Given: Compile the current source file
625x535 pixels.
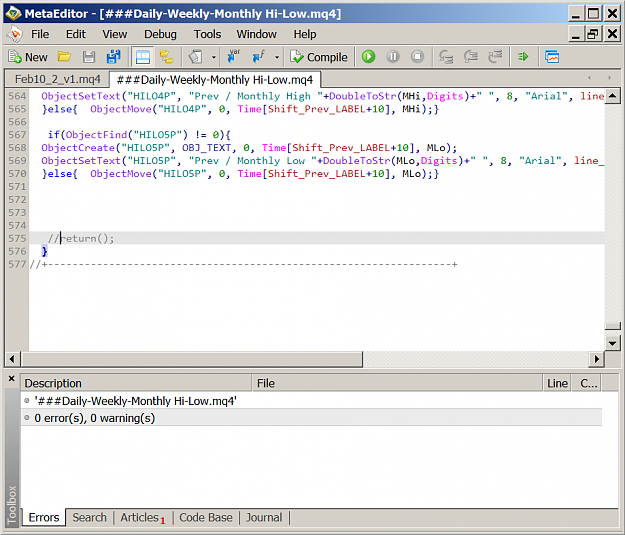Looking at the screenshot, I should (x=319, y=57).
